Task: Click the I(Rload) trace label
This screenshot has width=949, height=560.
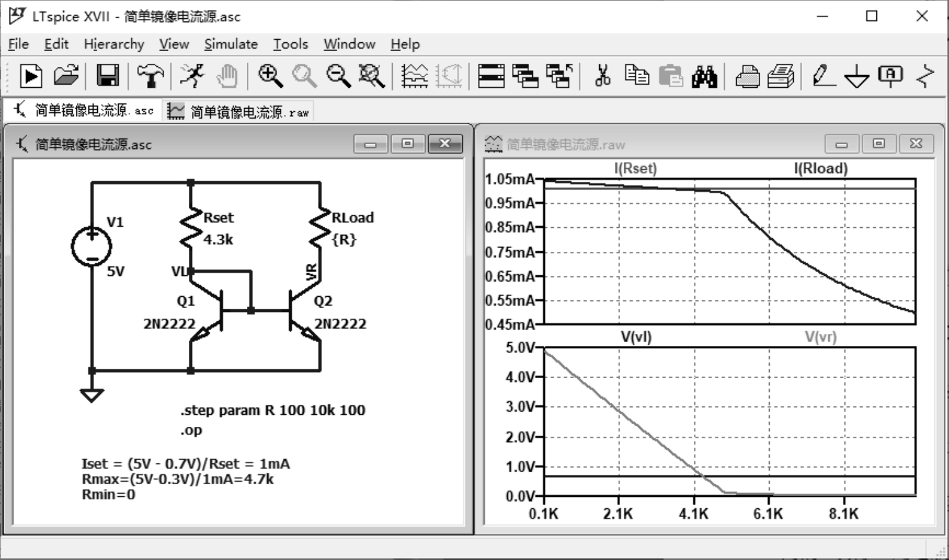Action: click(821, 169)
